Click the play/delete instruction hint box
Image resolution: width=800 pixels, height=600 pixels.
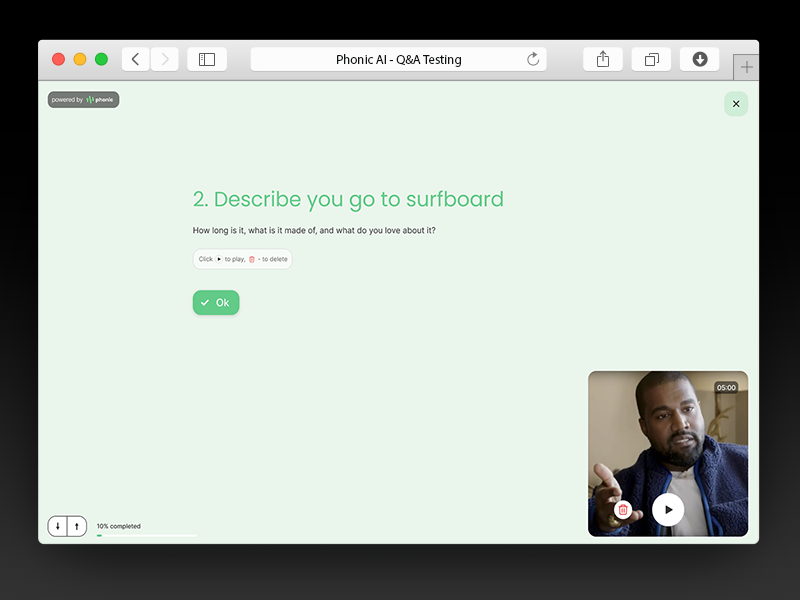[x=242, y=259]
